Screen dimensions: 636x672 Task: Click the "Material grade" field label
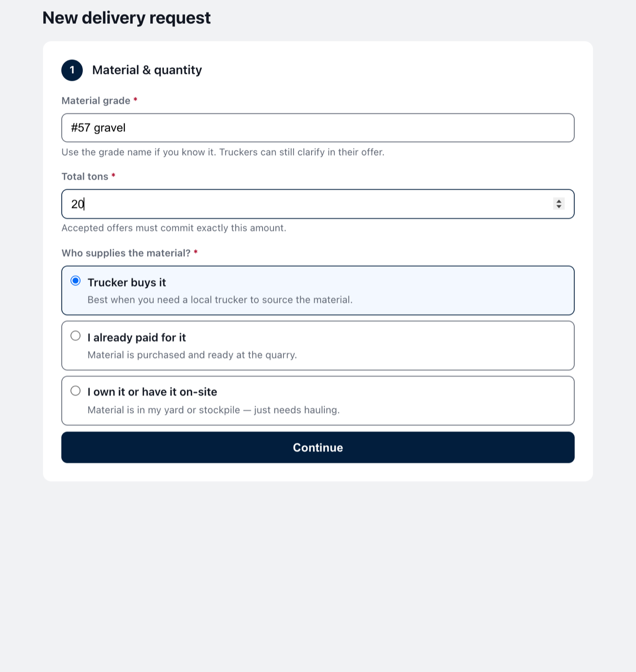tap(96, 101)
